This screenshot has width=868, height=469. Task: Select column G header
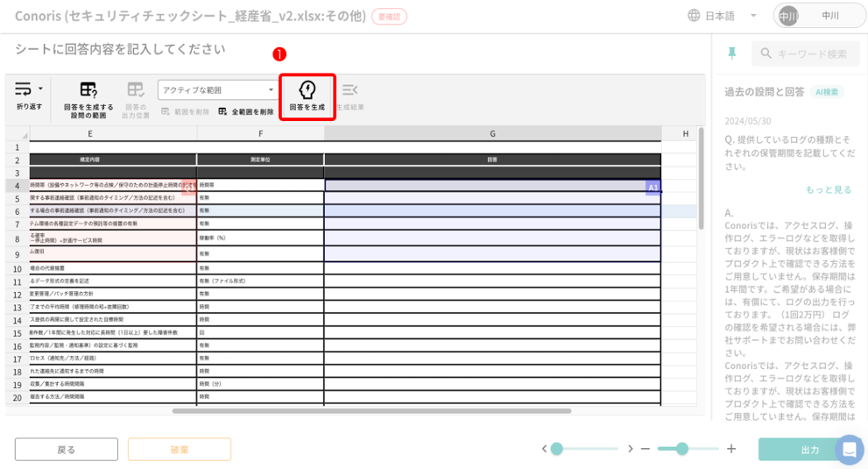[492, 133]
